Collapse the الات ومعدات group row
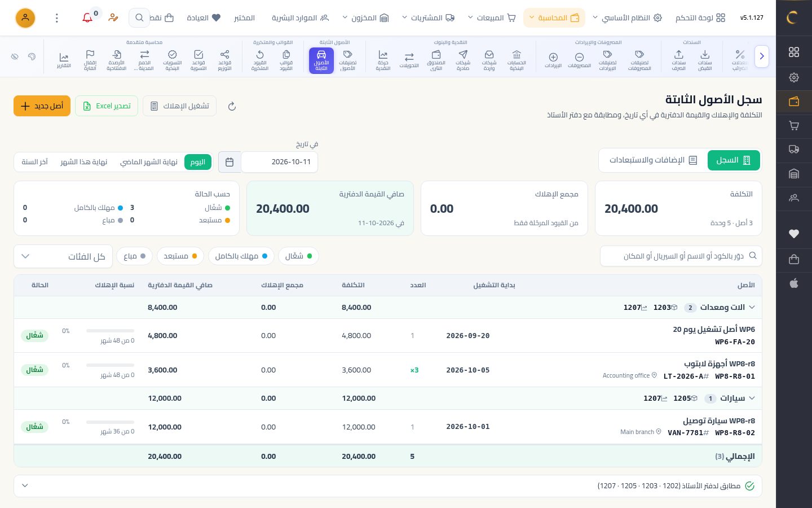The width and height of the screenshot is (812, 508). click(752, 307)
